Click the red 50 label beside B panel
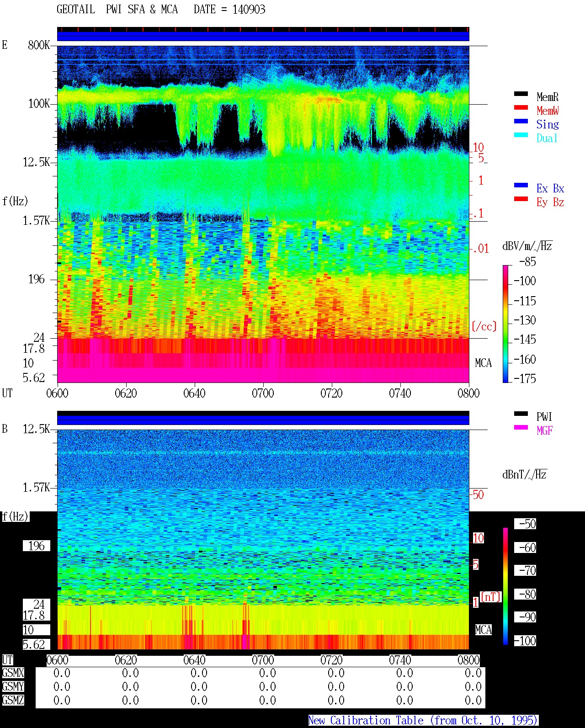 click(x=478, y=495)
